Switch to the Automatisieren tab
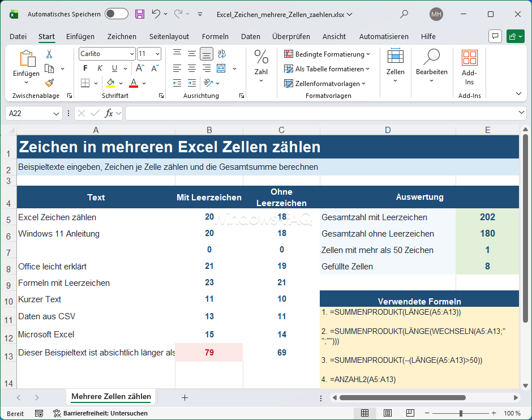The height and width of the screenshot is (420, 532). pos(384,36)
